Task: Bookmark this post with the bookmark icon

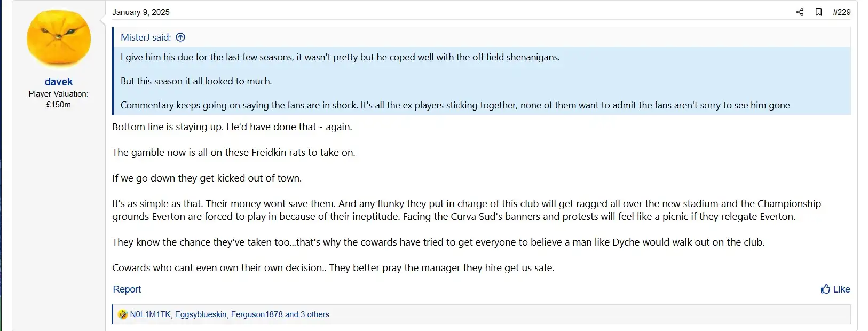Action: pyautogui.click(x=818, y=12)
